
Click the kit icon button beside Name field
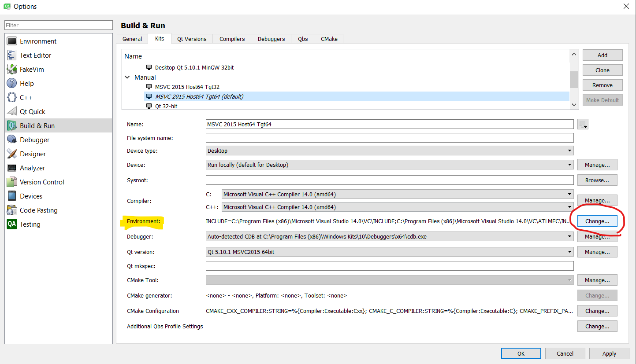[583, 124]
